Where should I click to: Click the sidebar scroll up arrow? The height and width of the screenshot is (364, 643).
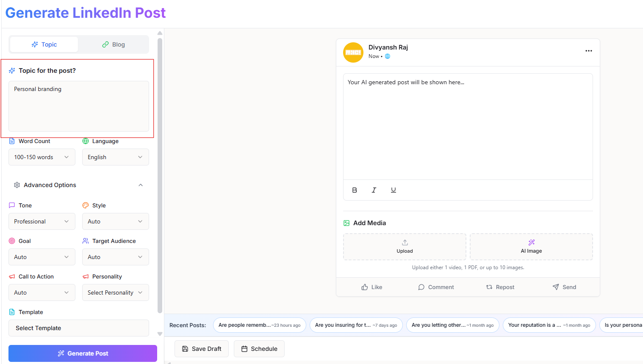point(160,33)
